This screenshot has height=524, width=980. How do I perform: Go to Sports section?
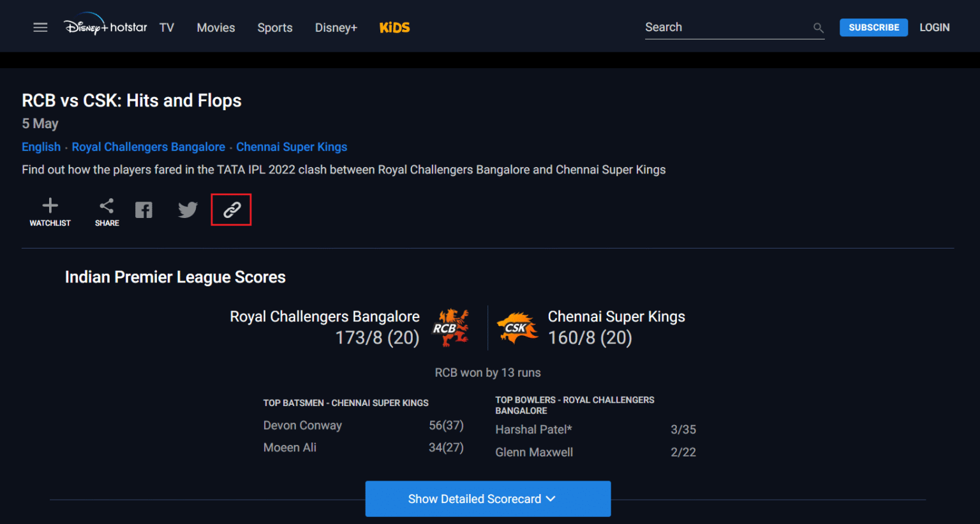(275, 27)
